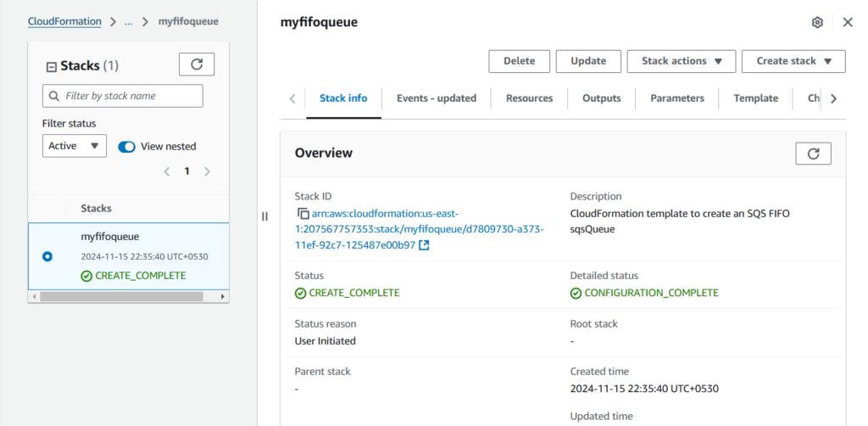The height and width of the screenshot is (426, 868).
Task: Copy the Stack ID to clipboard
Action: coord(303,214)
